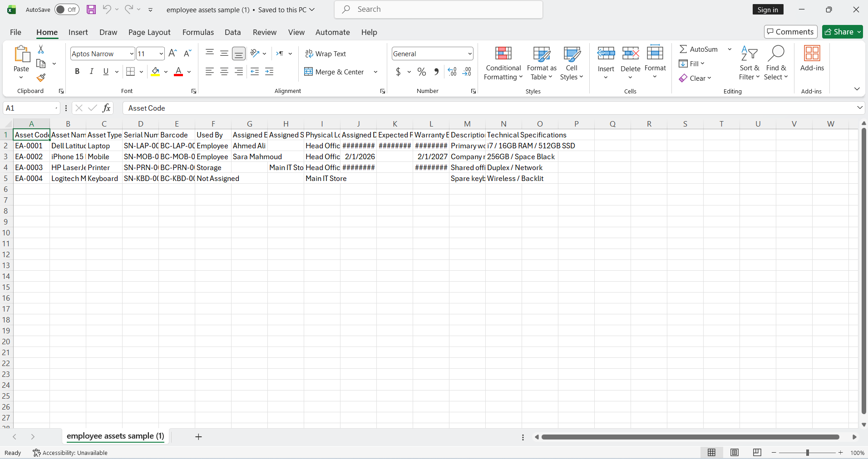Toggle Bold formatting

click(x=77, y=72)
